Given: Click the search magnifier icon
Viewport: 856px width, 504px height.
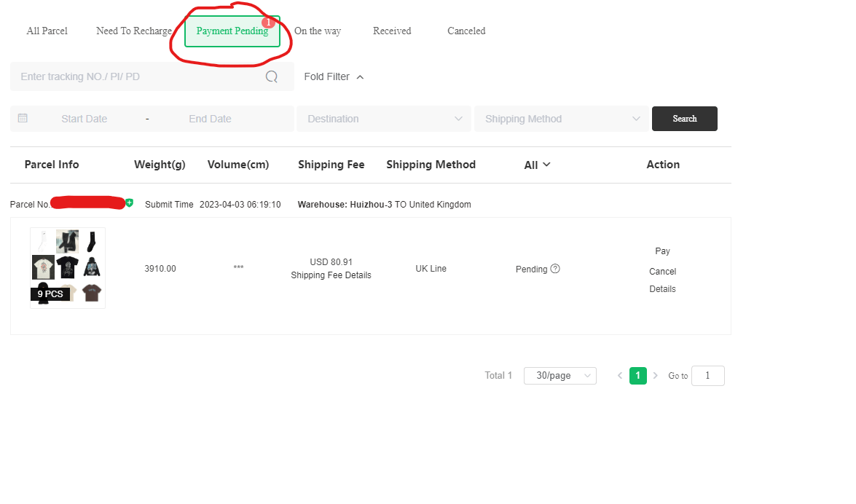Looking at the screenshot, I should pyautogui.click(x=271, y=76).
